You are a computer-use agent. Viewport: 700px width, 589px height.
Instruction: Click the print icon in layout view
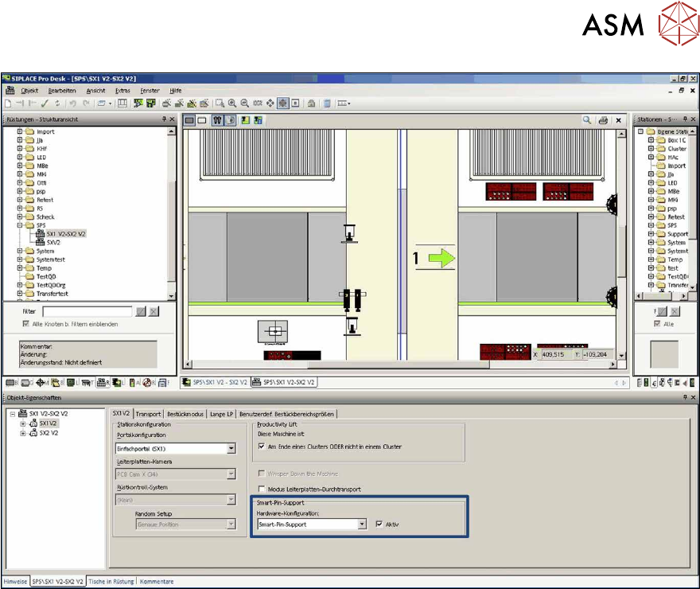[x=603, y=119]
